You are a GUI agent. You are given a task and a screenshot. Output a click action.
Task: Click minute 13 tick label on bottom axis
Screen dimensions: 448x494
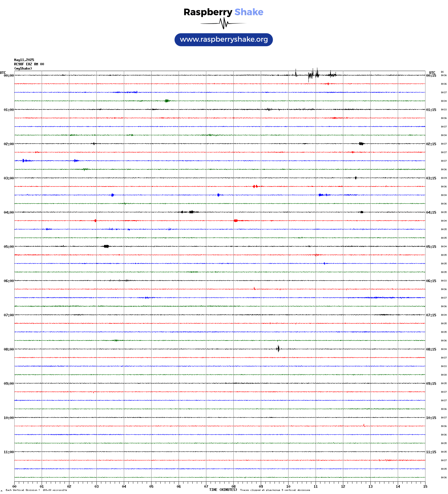pyautogui.click(x=370, y=487)
